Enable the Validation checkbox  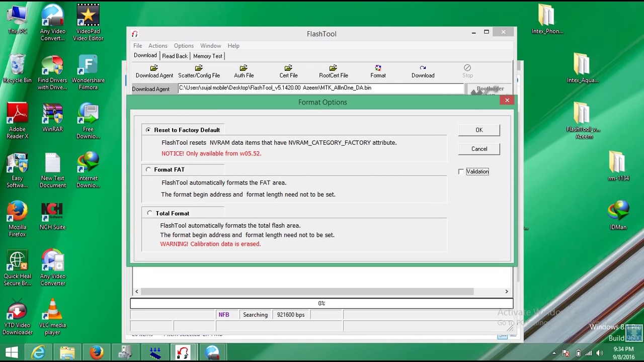pyautogui.click(x=461, y=171)
